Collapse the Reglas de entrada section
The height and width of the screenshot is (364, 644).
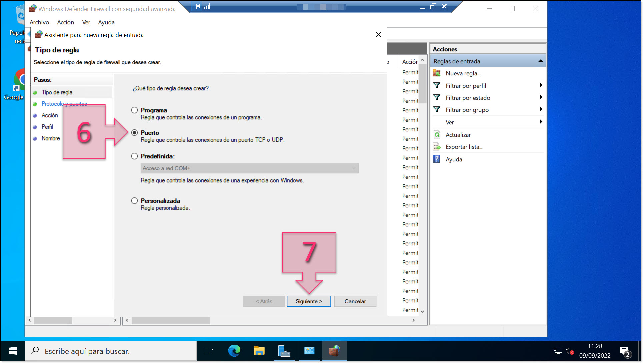tap(540, 61)
